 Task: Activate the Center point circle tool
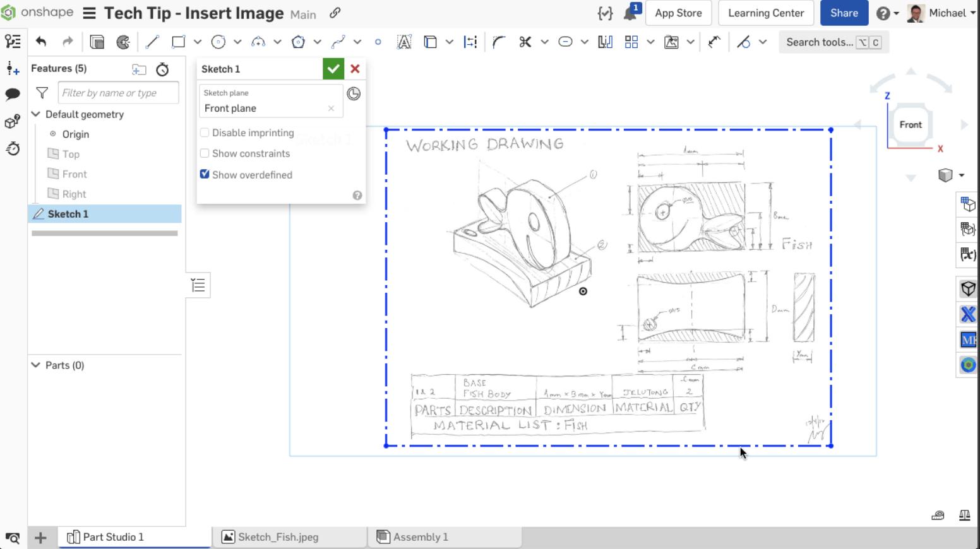[x=219, y=42]
